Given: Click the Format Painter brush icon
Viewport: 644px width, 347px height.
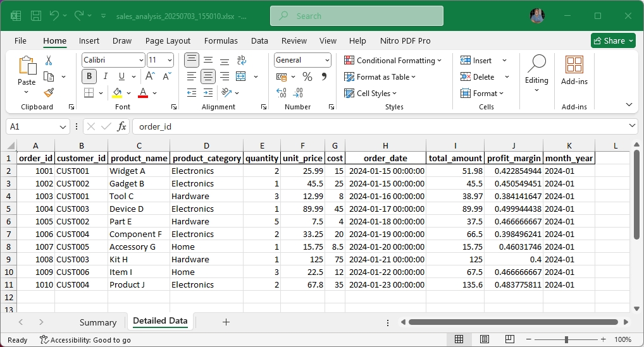Looking at the screenshot, I should point(49,92).
